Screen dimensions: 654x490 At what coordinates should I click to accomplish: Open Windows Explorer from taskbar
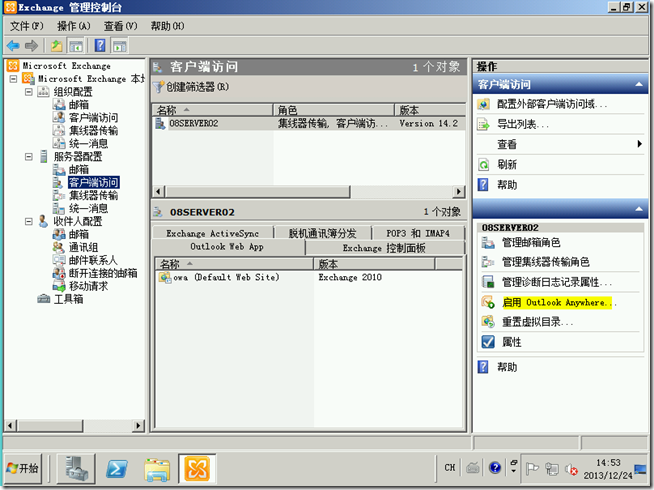157,469
